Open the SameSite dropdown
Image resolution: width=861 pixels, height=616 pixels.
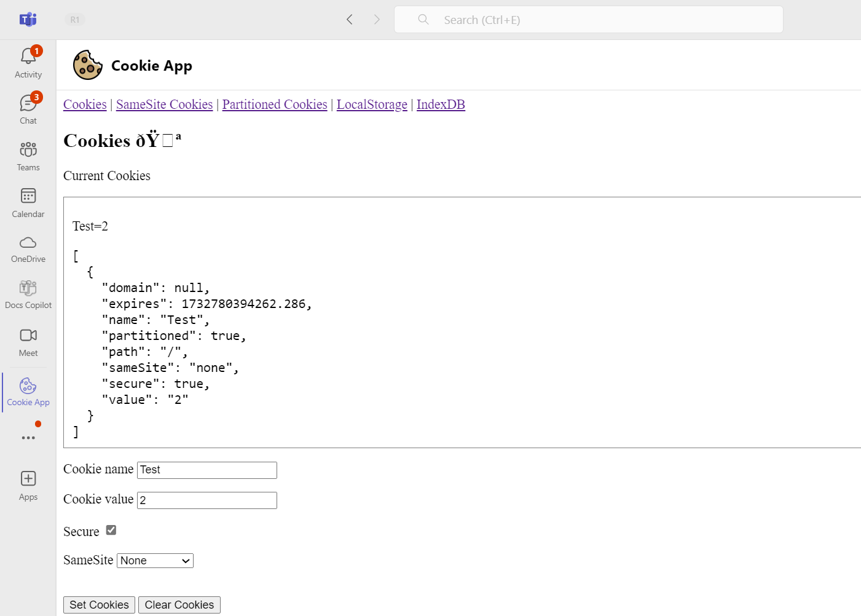point(155,560)
